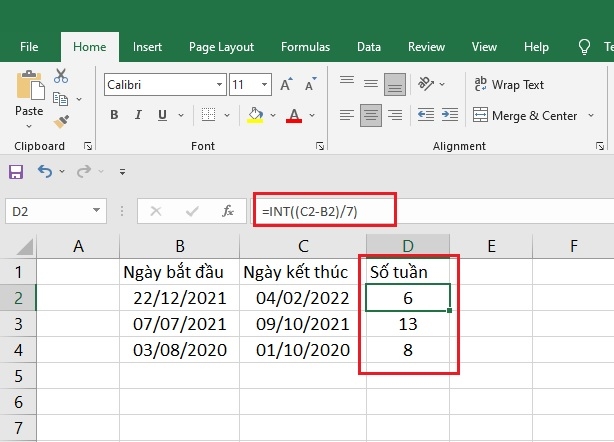Screen dimensions: 614x442
Task: Click the Orientation text angle icon
Action: point(426,83)
